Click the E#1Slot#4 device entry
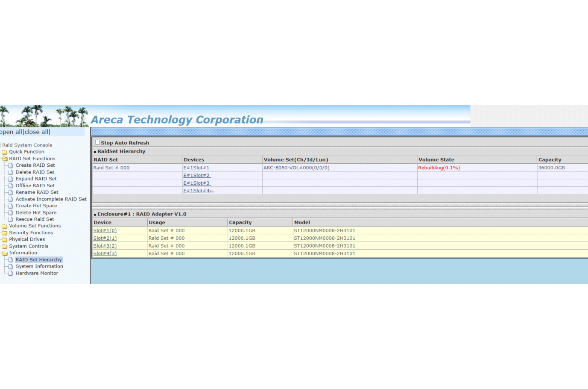The width and height of the screenshot is (588, 389). pos(196,190)
